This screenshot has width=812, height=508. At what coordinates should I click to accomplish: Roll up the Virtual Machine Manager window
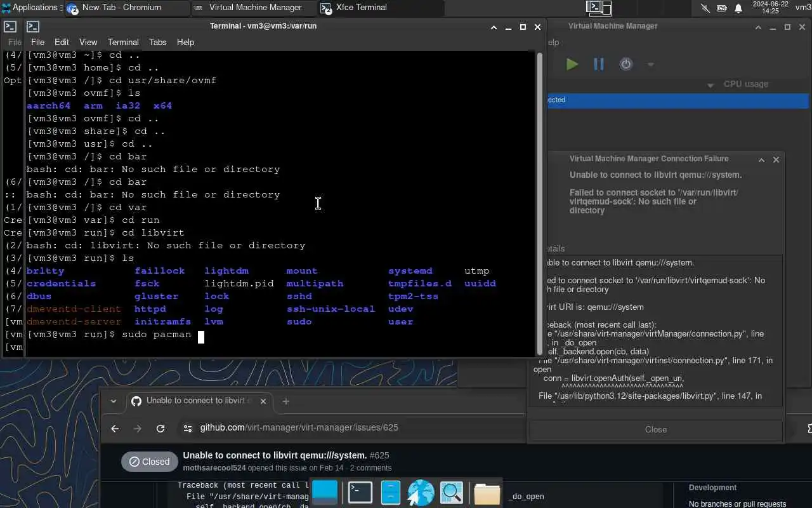click(x=758, y=27)
